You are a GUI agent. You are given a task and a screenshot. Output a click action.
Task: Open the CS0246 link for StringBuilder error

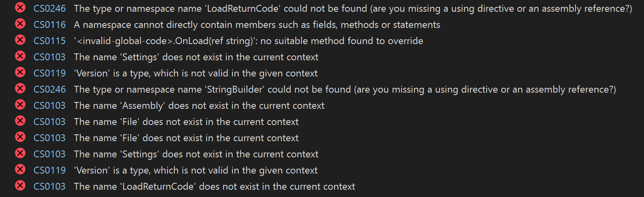coord(50,89)
